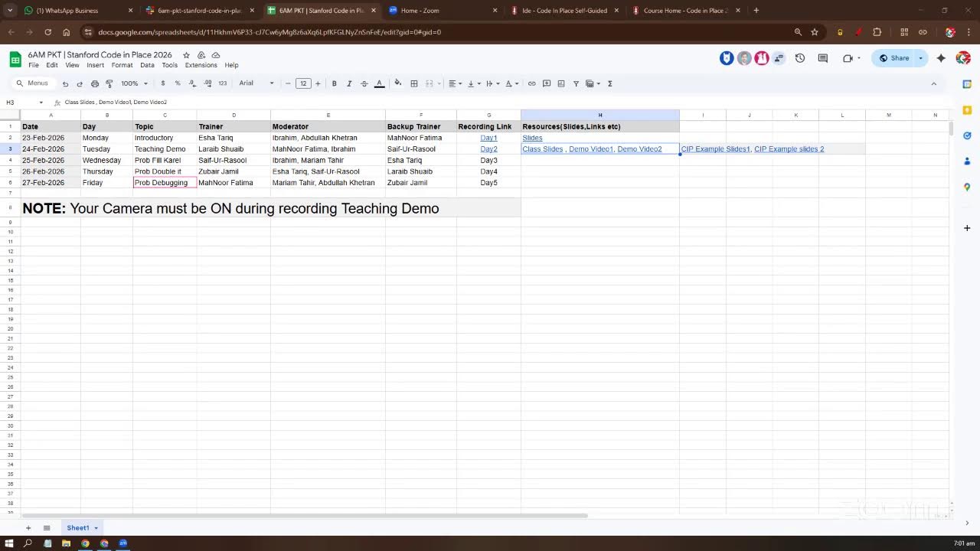980x551 pixels.
Task: Insert link using chain icon
Action: 532,83
